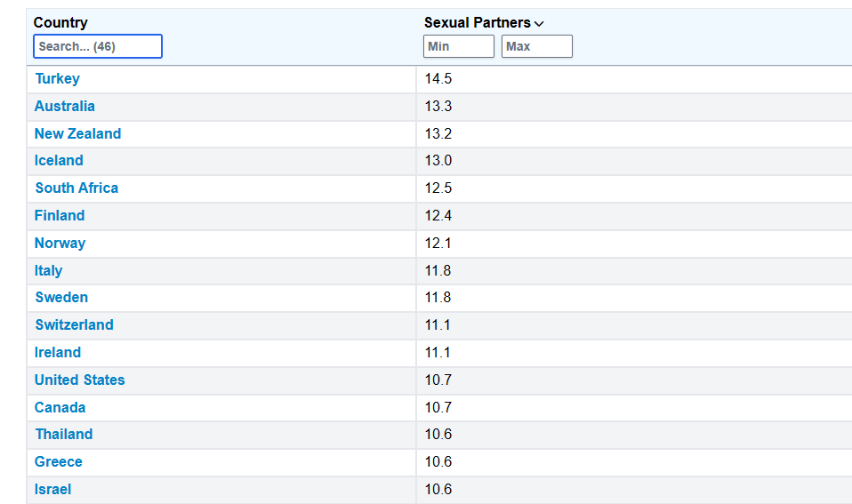This screenshot has height=504, width=852.
Task: Click the Sexual Partners sort chevron
Action: [x=539, y=24]
